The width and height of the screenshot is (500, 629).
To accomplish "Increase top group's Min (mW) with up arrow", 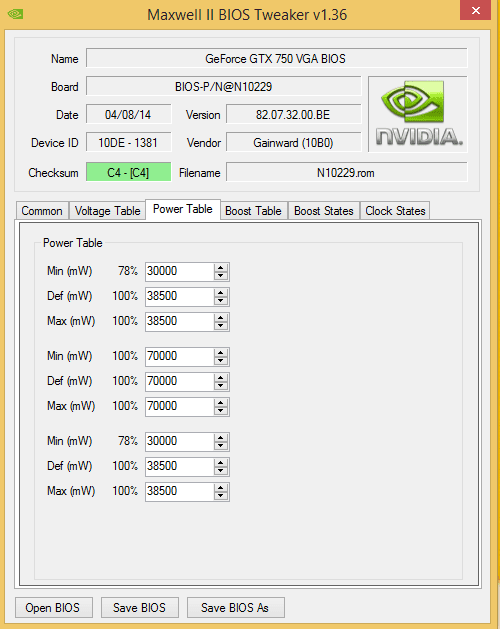I will (221, 268).
